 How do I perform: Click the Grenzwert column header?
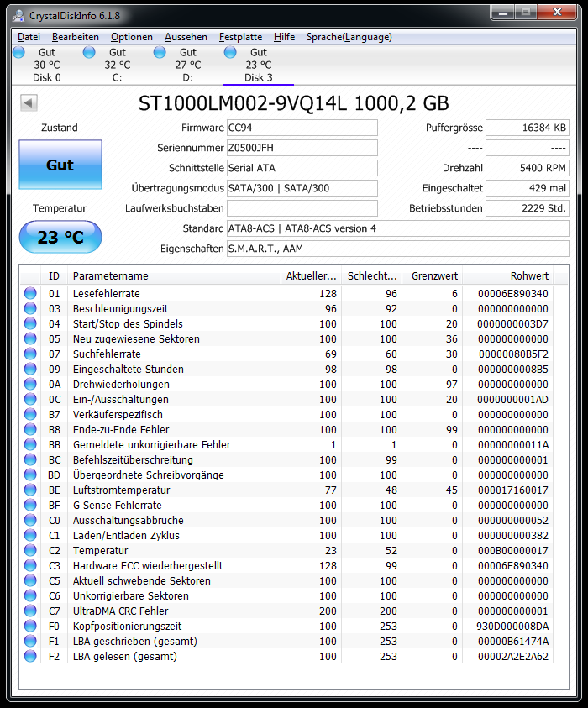(433, 275)
